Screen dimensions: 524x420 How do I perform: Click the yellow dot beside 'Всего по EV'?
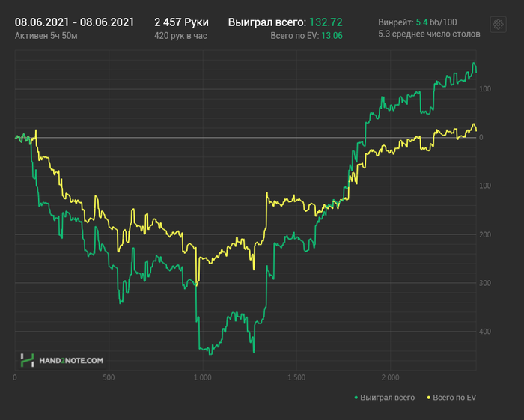point(429,398)
